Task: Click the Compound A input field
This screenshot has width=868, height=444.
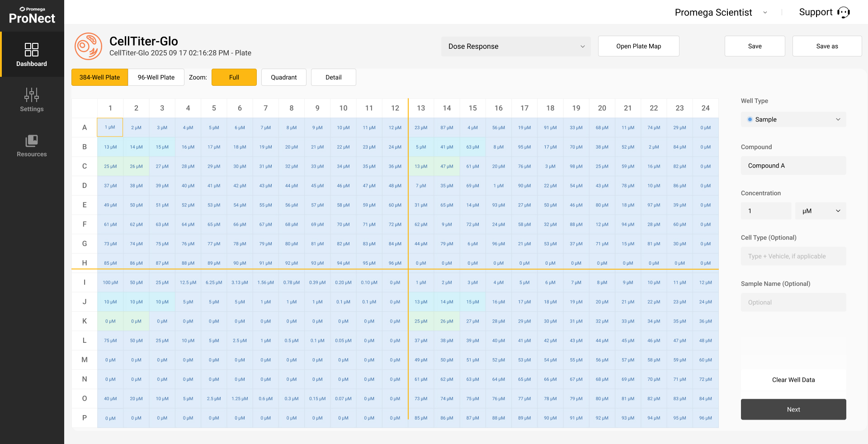Action: [x=793, y=166]
